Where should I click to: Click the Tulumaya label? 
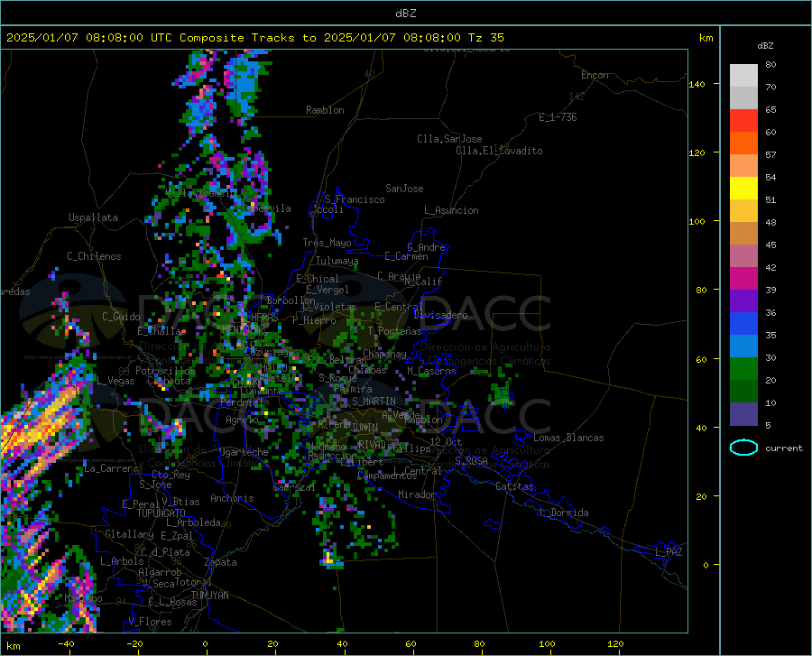[337, 261]
